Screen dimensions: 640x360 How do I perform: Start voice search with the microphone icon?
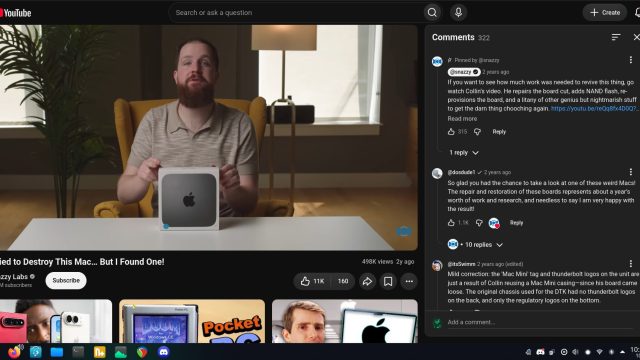458,13
